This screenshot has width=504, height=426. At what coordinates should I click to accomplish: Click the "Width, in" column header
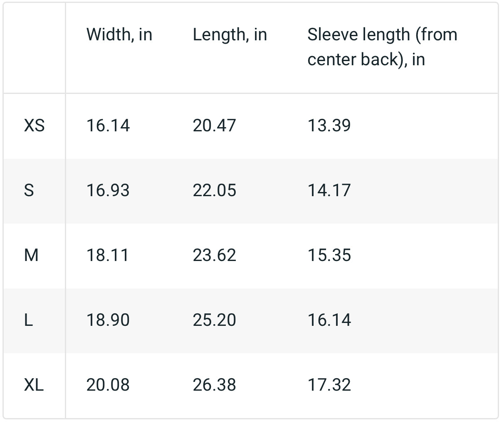click(x=119, y=34)
